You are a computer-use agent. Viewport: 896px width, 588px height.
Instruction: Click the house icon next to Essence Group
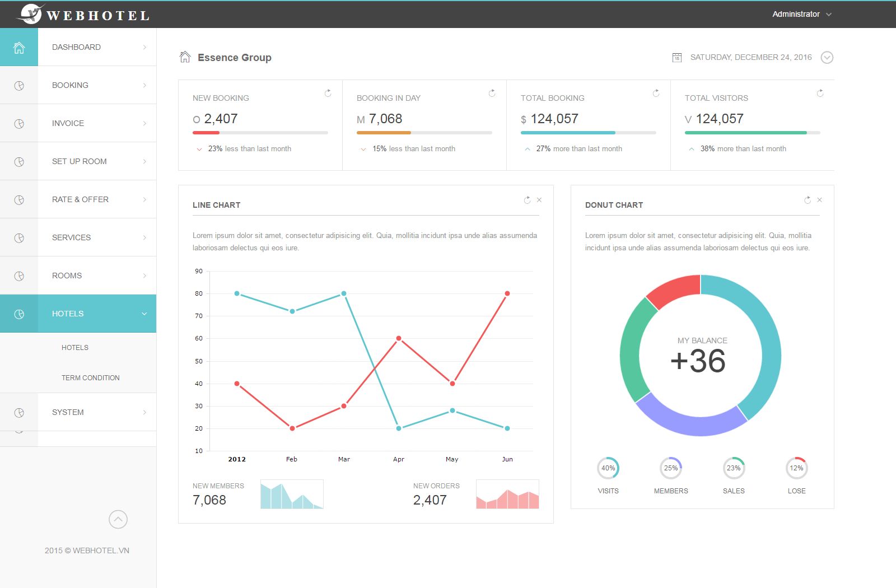pyautogui.click(x=185, y=57)
